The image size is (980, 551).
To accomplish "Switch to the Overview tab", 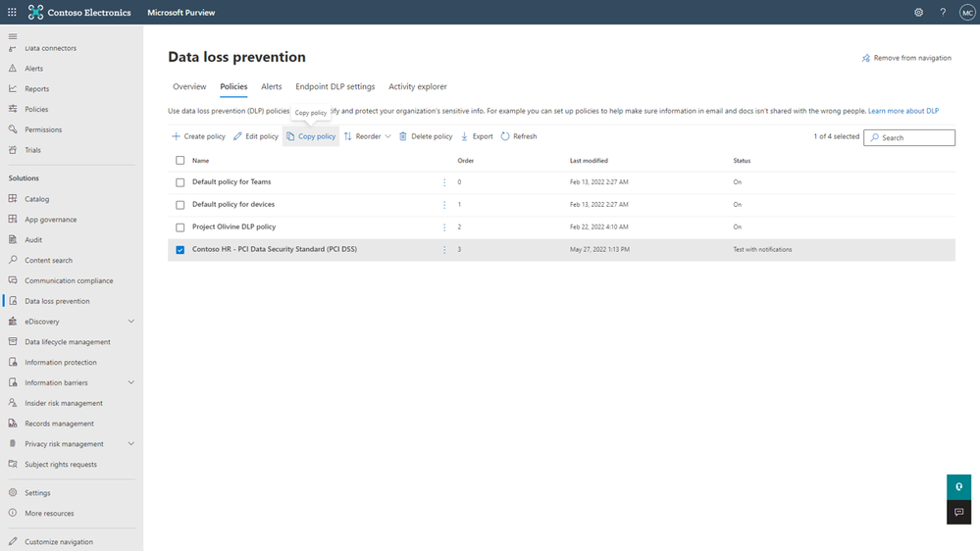I will pyautogui.click(x=189, y=87).
